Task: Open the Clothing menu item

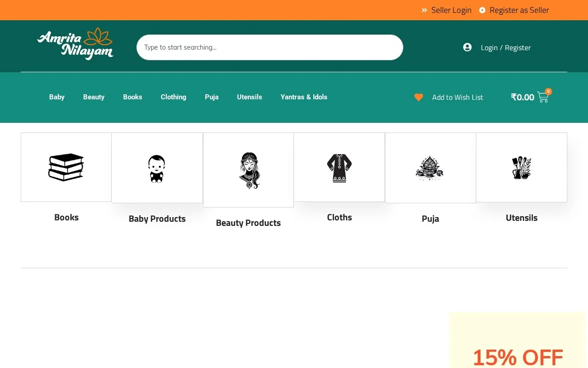Action: pyautogui.click(x=174, y=97)
